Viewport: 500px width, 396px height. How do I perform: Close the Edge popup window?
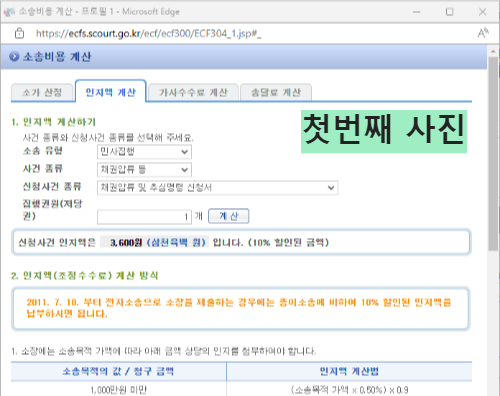pyautogui.click(x=482, y=12)
